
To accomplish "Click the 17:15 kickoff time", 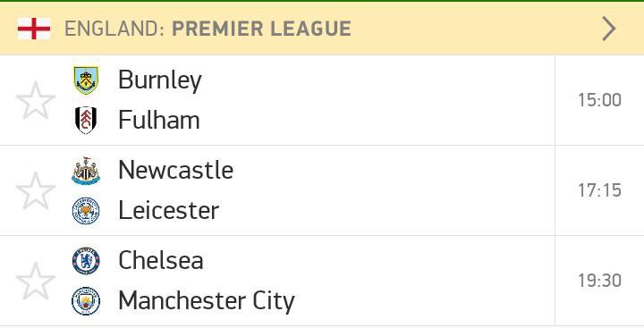I will click(599, 190).
